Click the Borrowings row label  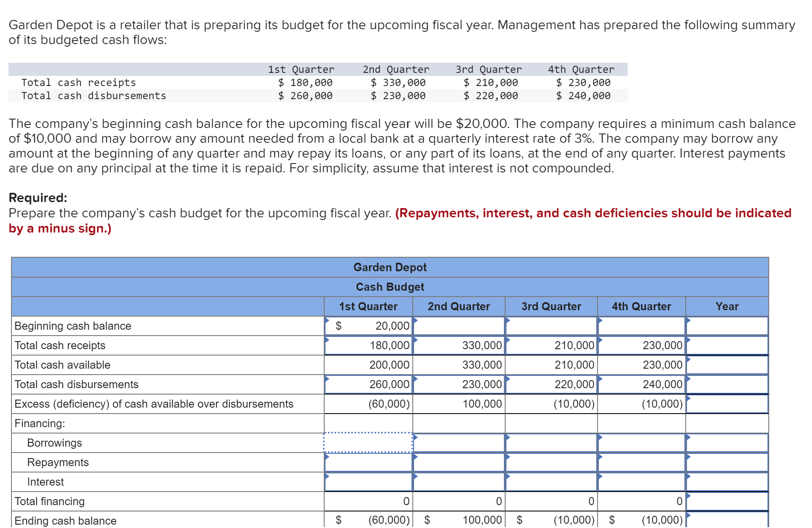(55, 443)
